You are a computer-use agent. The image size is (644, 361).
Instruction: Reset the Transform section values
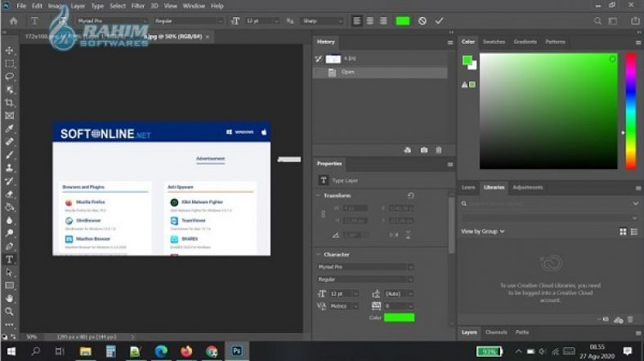coord(411,195)
